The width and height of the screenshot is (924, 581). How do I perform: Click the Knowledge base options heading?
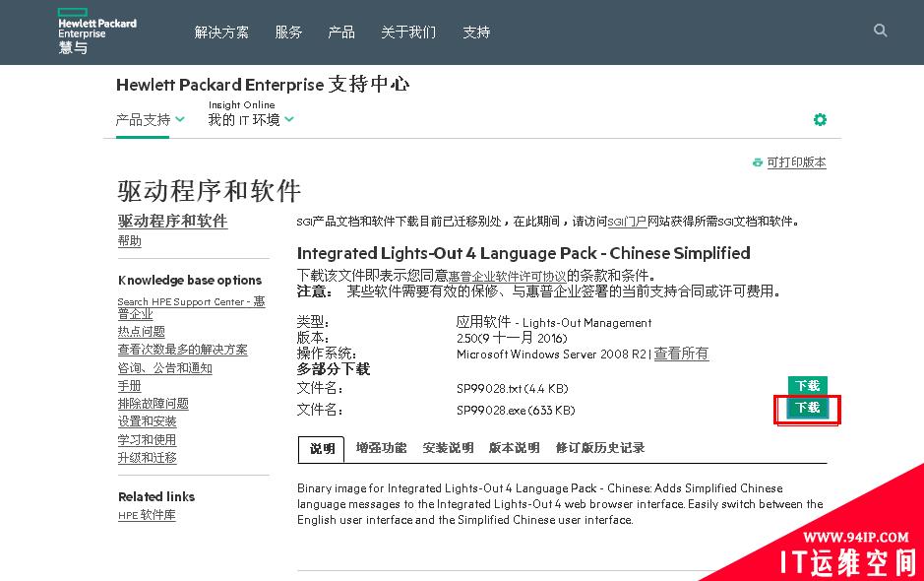pos(190,281)
